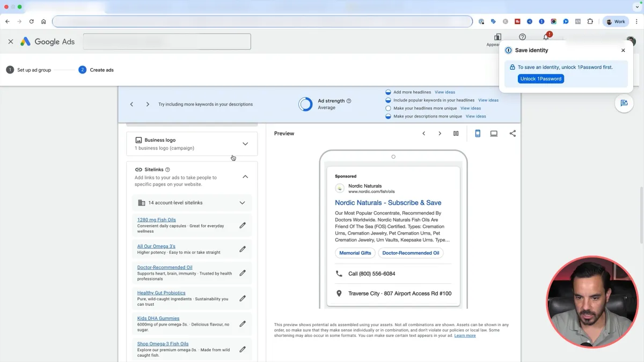Show next ad preview
644x362 pixels.
[x=440, y=134]
